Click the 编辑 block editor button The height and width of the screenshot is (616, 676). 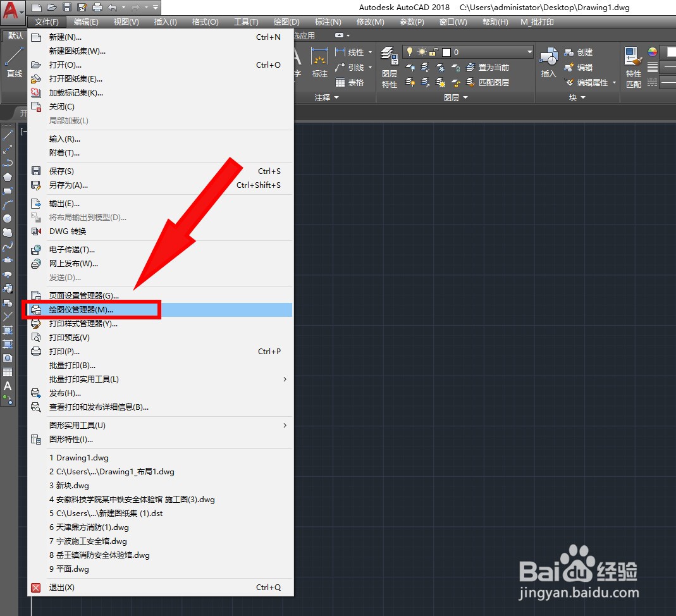coord(578,67)
